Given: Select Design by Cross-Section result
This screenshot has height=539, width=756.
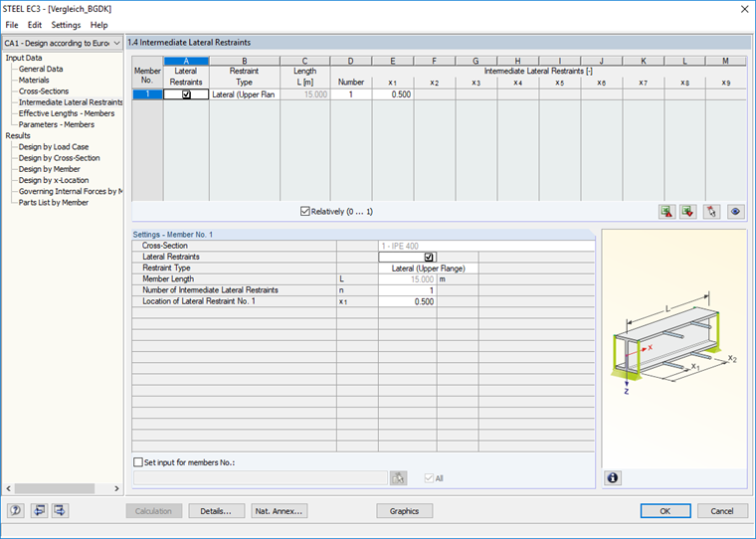Looking at the screenshot, I should pyautogui.click(x=60, y=158).
